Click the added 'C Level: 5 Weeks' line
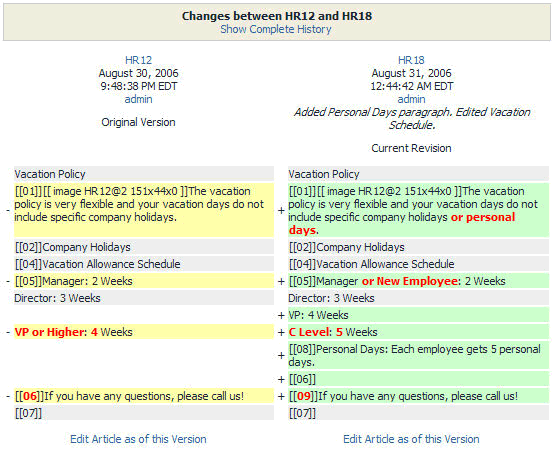 coord(418,332)
